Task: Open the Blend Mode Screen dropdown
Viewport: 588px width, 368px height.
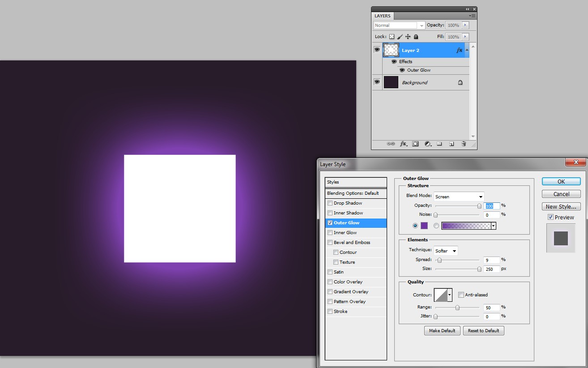Action: click(x=459, y=197)
